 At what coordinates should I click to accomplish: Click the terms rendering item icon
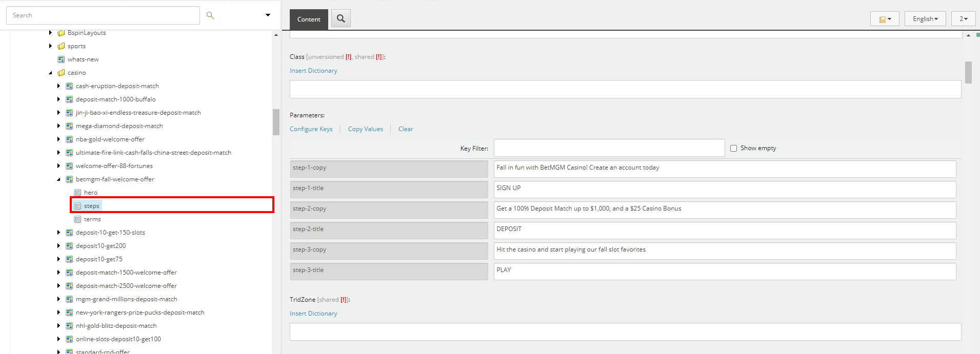tap(77, 219)
